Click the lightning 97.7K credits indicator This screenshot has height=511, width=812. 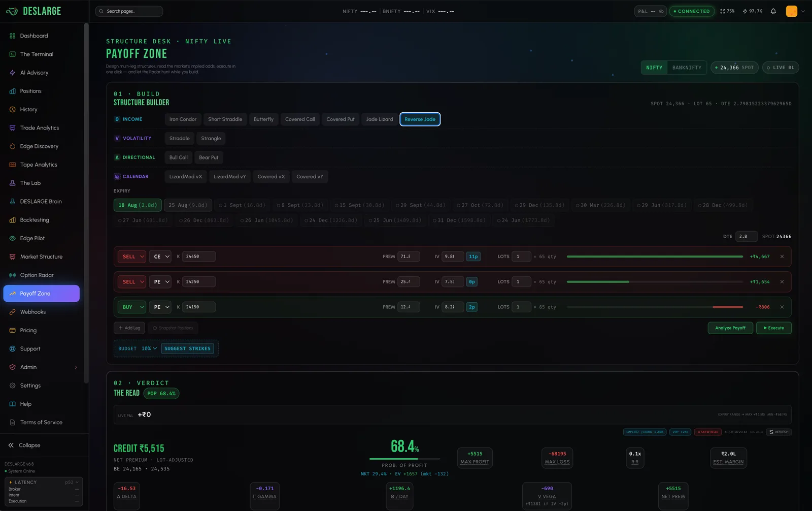[752, 11]
